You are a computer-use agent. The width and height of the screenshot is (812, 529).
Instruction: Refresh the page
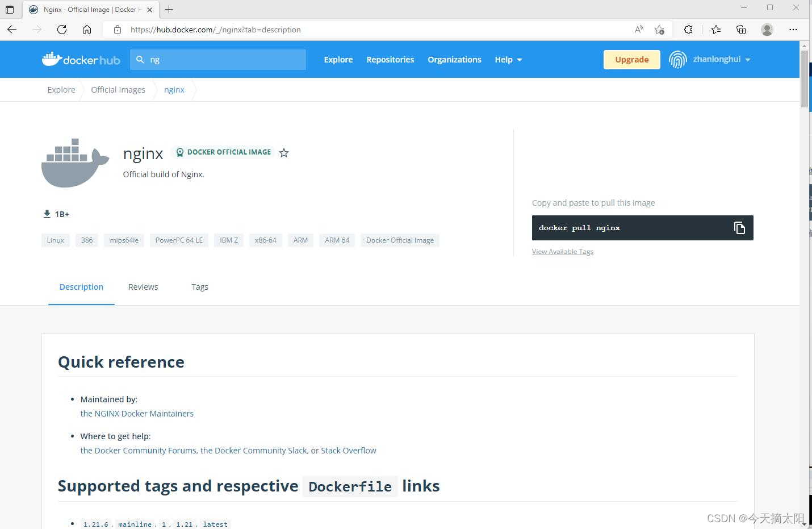click(x=62, y=30)
